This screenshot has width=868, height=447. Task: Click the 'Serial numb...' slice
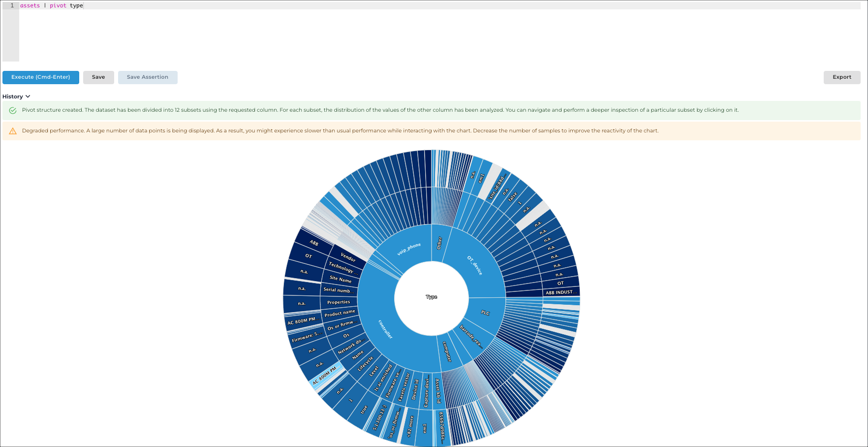pos(339,290)
